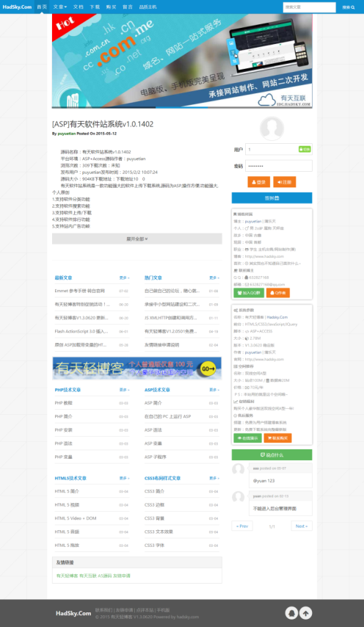The image size is (364, 627).
Task: Click the QQ penguin icon in footer
Action: pyautogui.click(x=291, y=612)
